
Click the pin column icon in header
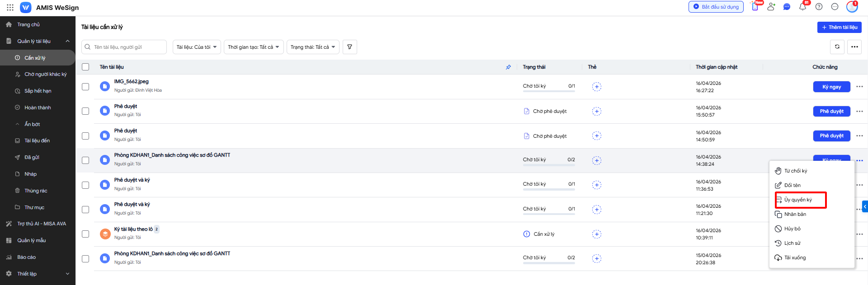(508, 67)
